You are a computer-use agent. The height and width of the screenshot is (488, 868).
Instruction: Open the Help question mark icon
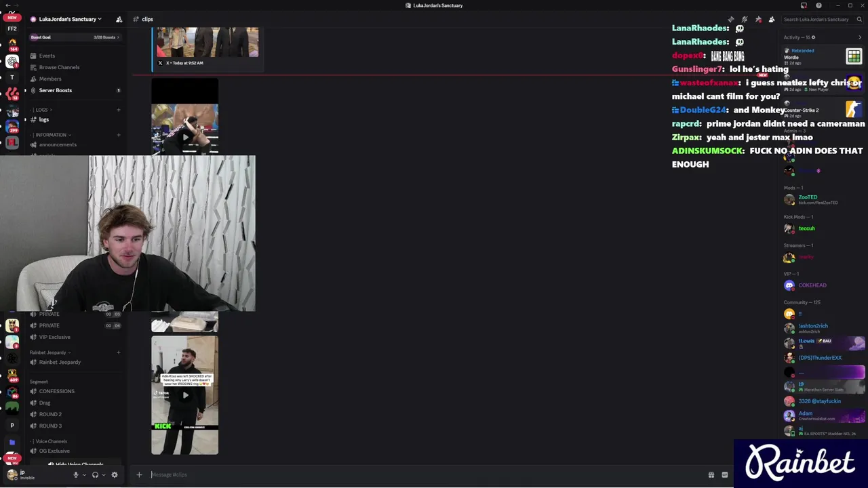[817, 5]
